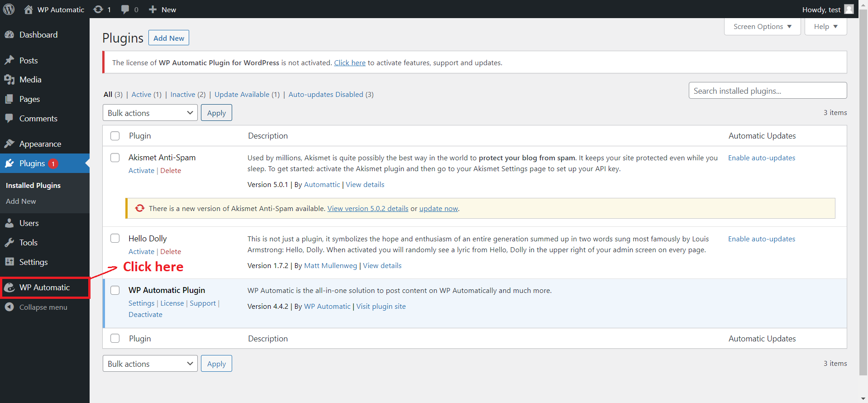
Task: Click the Dashboard gauge icon in sidebar
Action: pyautogui.click(x=10, y=35)
